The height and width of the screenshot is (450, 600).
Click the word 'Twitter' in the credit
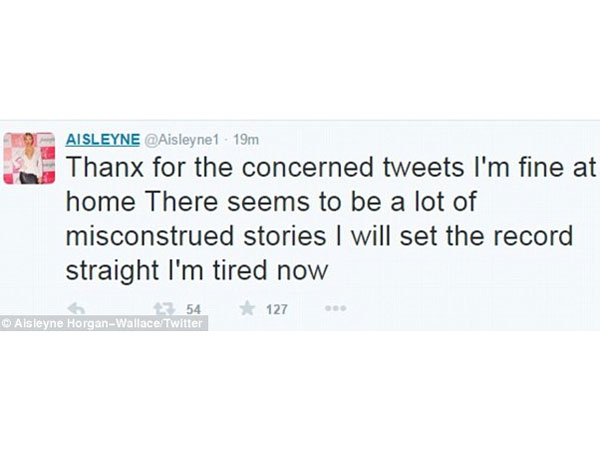(184, 325)
